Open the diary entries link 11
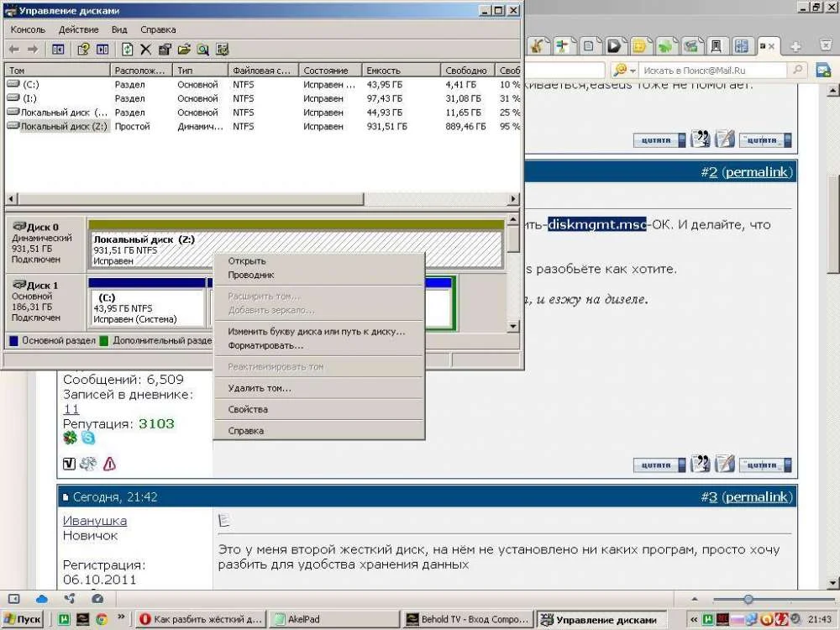The height and width of the screenshot is (630, 840). pyautogui.click(x=71, y=409)
